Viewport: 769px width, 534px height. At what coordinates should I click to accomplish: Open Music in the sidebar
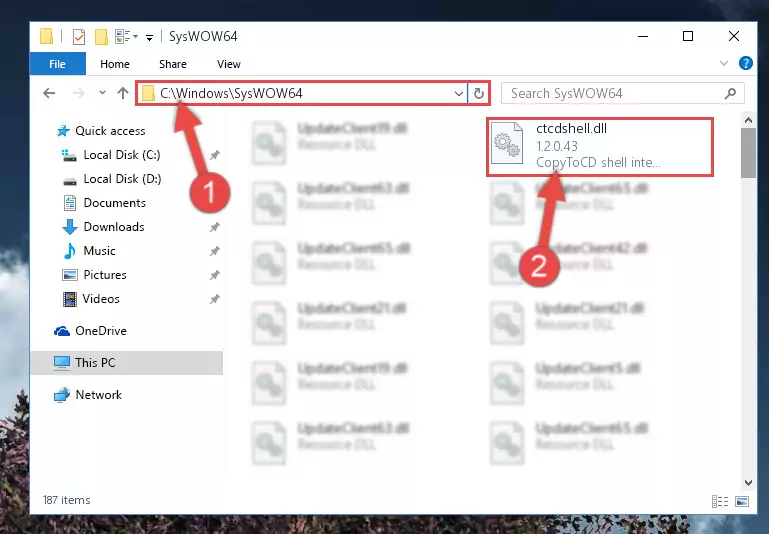[x=100, y=251]
